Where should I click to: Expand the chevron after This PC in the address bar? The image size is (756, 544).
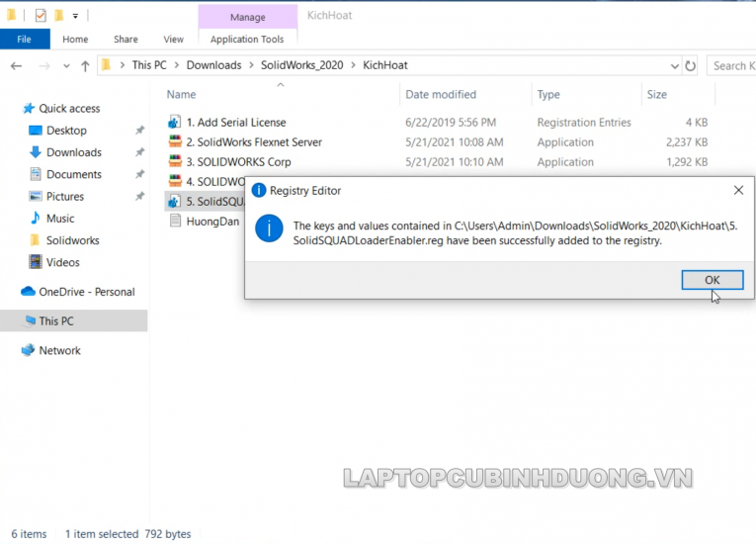(x=177, y=65)
